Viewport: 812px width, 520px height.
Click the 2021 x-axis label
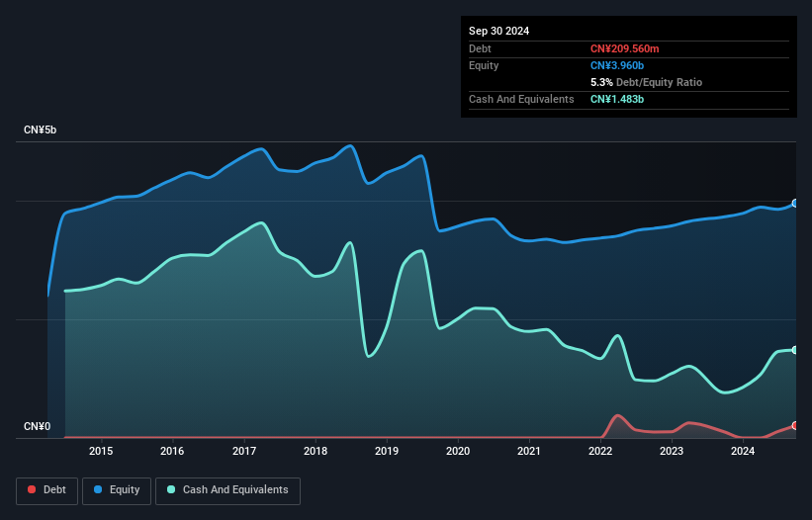529,451
